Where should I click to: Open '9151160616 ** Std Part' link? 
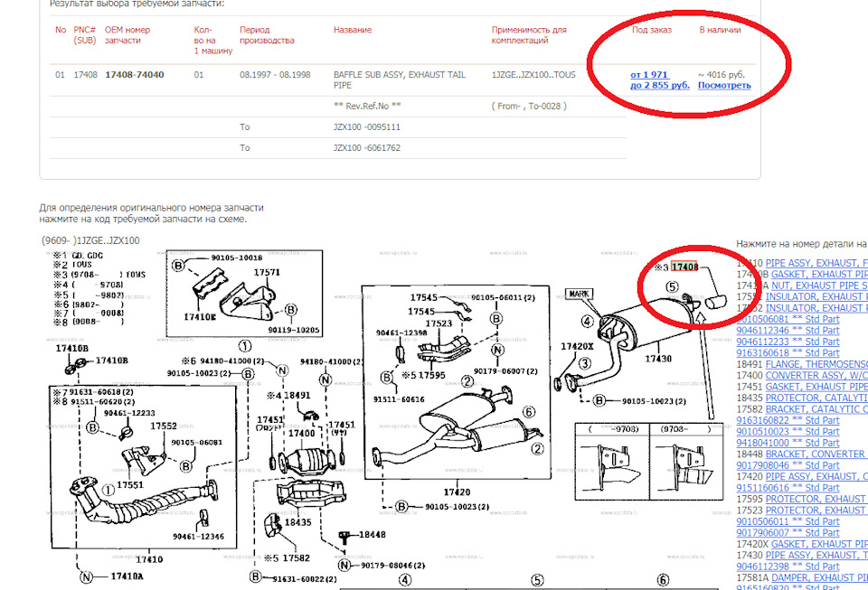pos(788,488)
